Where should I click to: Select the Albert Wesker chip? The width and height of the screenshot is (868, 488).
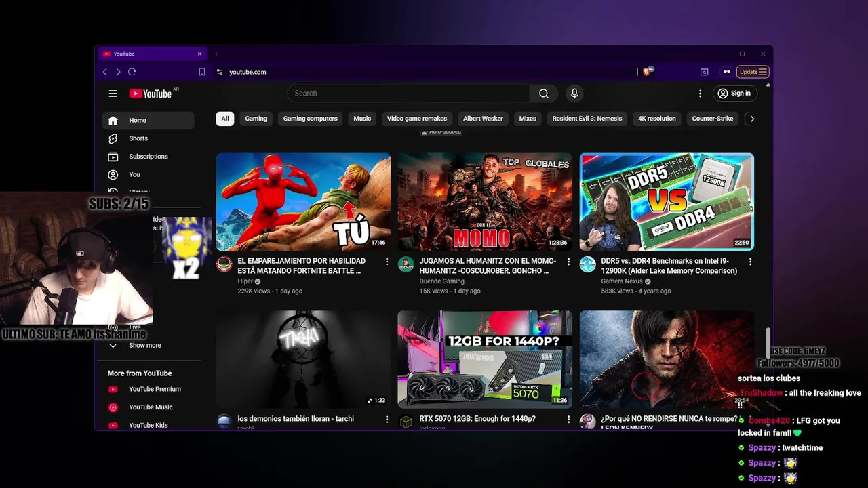[483, 119]
